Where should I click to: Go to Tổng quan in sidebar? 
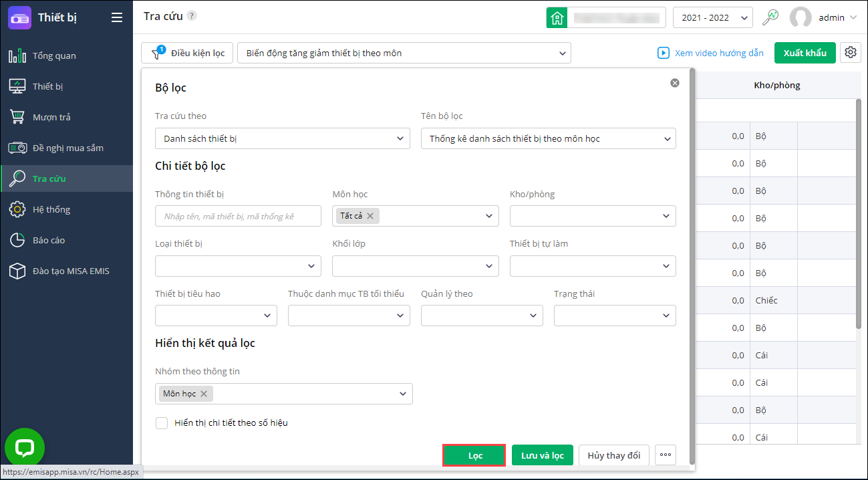click(x=67, y=55)
